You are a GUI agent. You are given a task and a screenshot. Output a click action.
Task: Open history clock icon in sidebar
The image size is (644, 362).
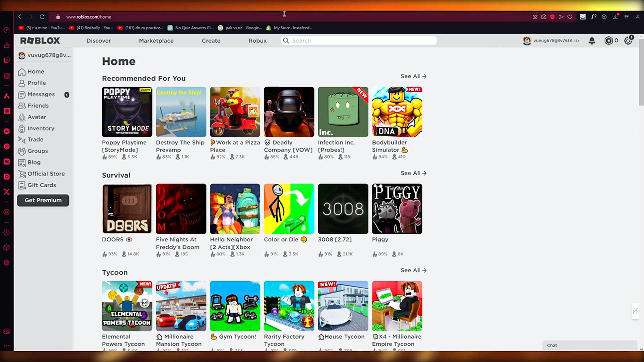pyautogui.click(x=7, y=233)
